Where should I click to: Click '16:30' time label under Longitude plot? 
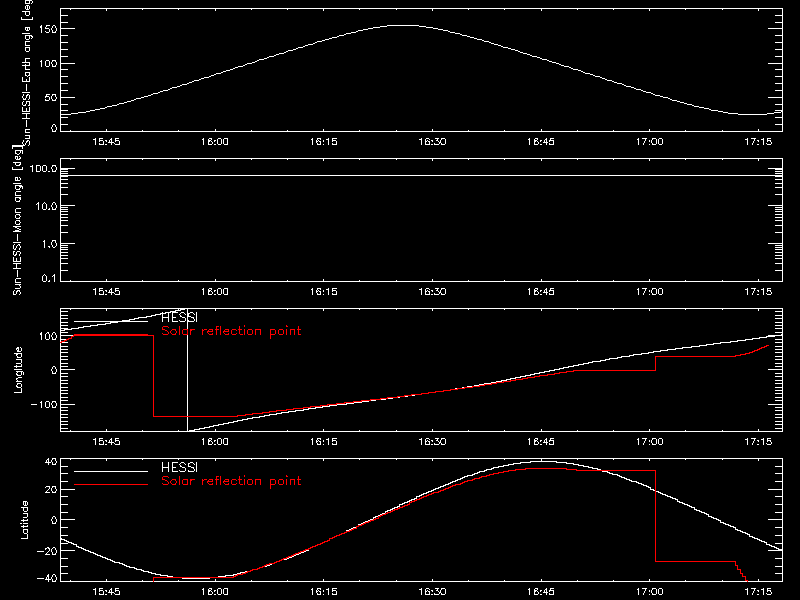pos(432,441)
